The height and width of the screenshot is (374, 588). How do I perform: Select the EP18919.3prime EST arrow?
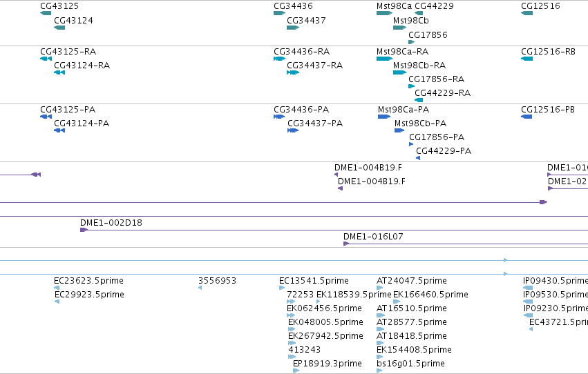click(x=296, y=371)
